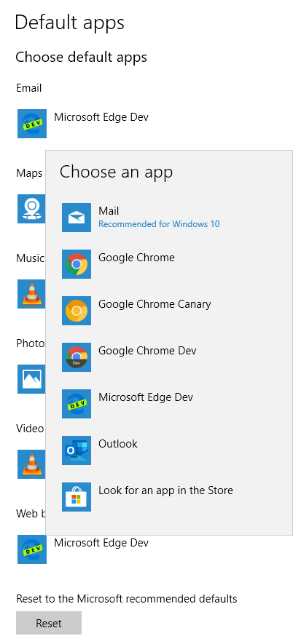The image size is (301, 644).
Task: Open the Maps default app icon
Action: [31, 209]
